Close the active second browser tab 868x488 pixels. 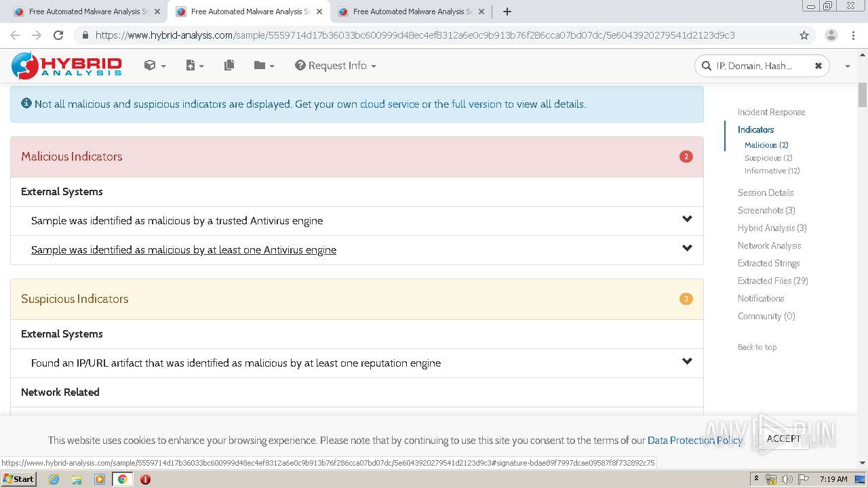319,12
